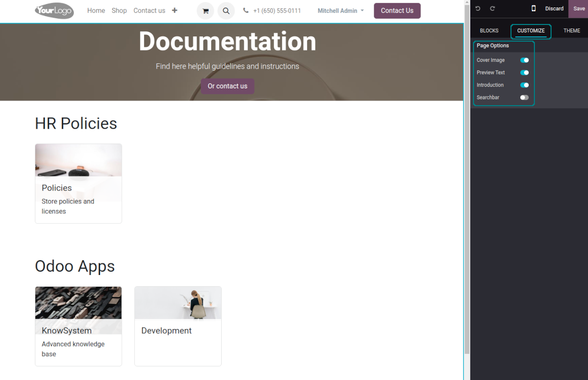This screenshot has width=588, height=380.
Task: Click the Discard button
Action: point(554,9)
